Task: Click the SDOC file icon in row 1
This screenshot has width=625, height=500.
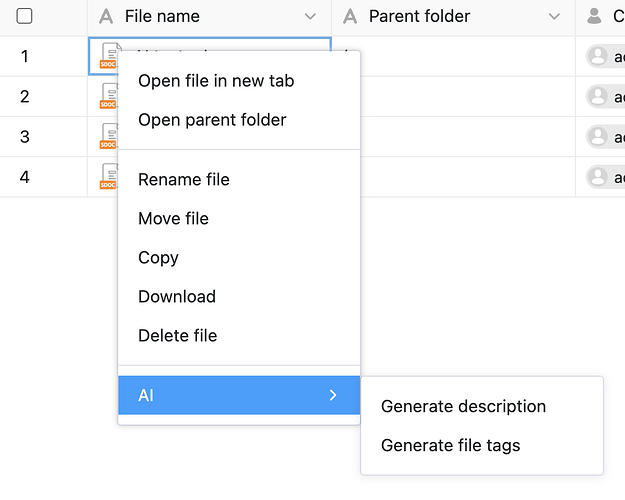Action: (107, 57)
